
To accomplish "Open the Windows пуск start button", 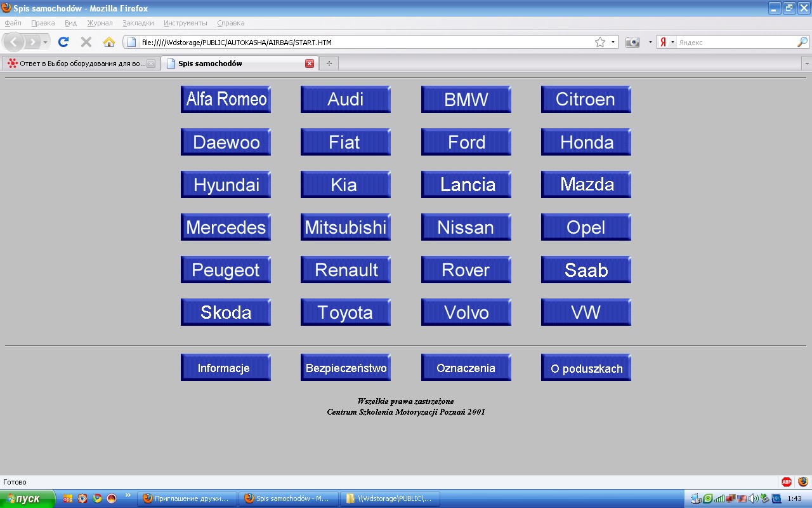I will point(28,498).
